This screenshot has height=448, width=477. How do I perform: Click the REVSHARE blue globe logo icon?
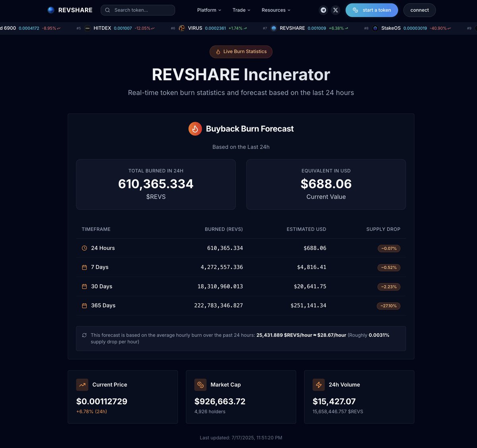(x=51, y=10)
